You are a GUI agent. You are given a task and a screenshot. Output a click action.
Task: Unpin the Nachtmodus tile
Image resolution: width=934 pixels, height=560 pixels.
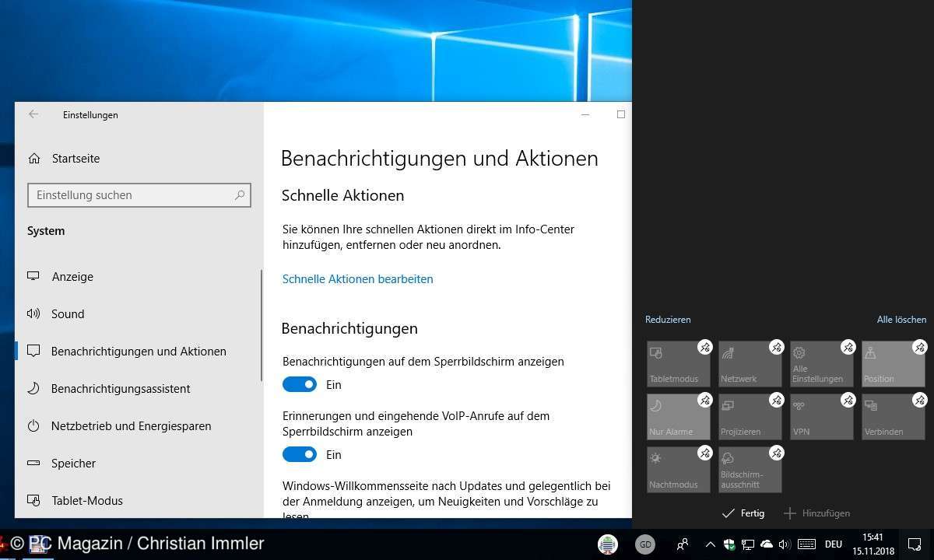[x=704, y=453]
